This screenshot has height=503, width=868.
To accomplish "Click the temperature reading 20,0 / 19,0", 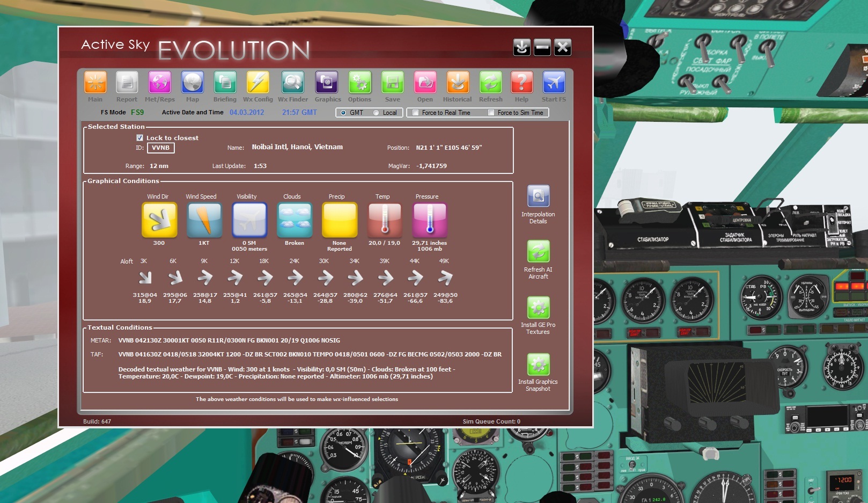I will (x=384, y=243).
